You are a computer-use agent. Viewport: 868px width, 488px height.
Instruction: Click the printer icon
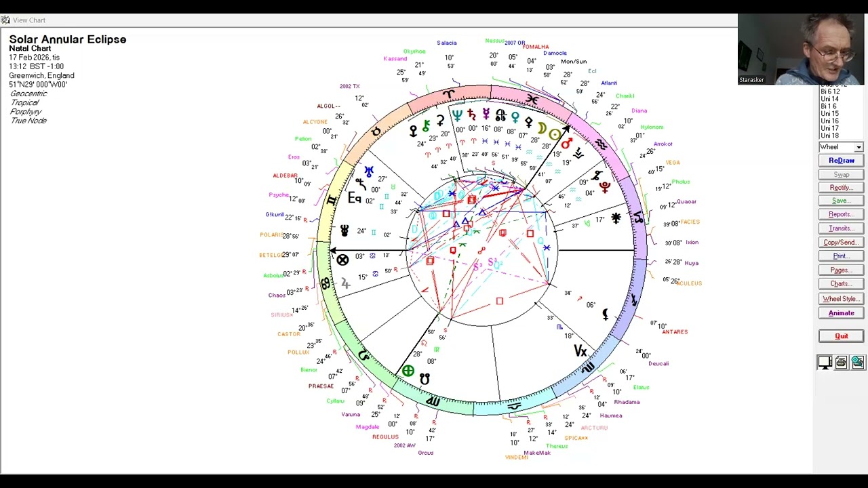[x=841, y=363]
